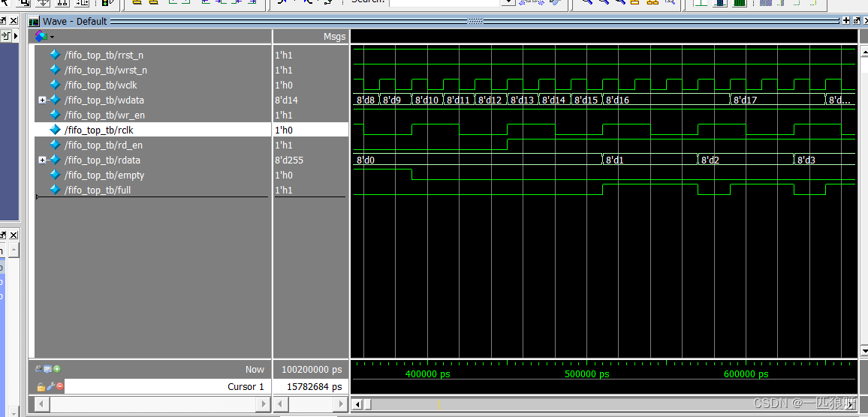Click the 15782684 ps cursor time value
Viewport: 868px width, 417px height.
(x=314, y=386)
